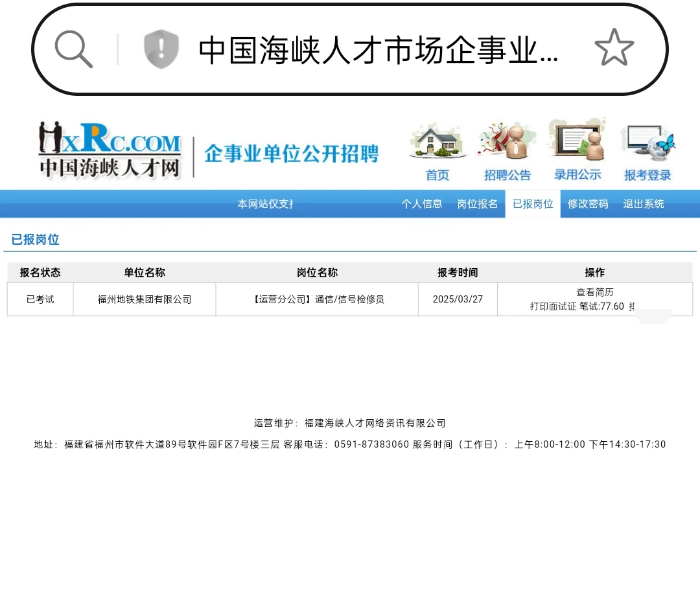Click the 查看简历 link
700x594 pixels.
coord(594,291)
